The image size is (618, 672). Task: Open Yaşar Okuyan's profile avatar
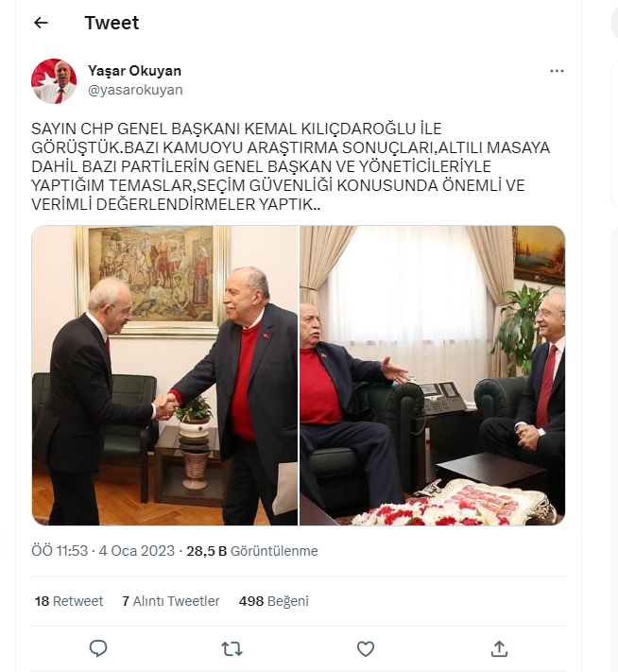pyautogui.click(x=54, y=81)
